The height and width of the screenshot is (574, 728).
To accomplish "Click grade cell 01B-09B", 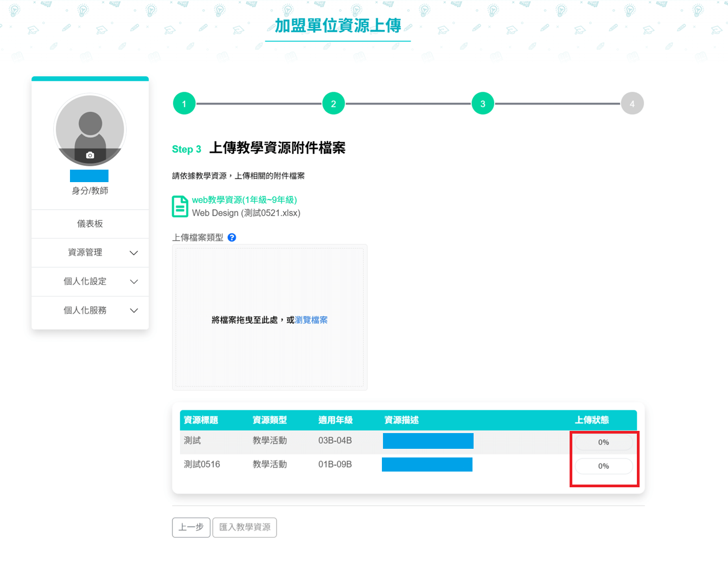I will (x=335, y=465).
